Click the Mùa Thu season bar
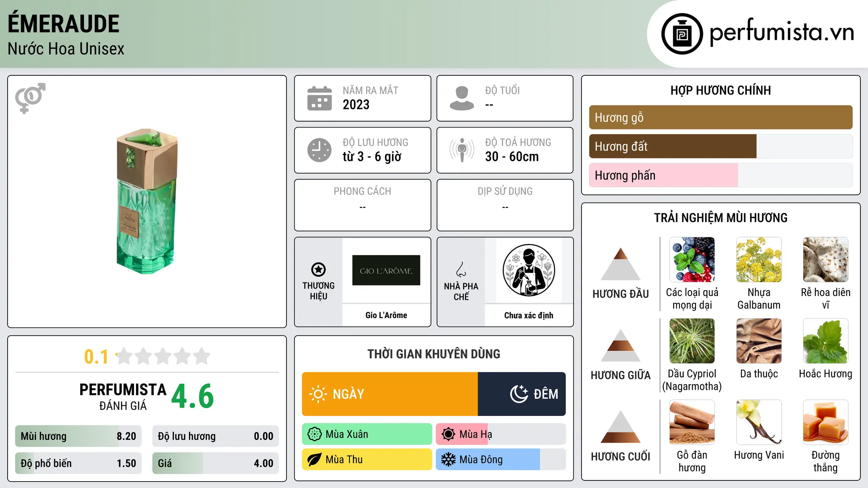This screenshot has height=488, width=868. pos(367,460)
